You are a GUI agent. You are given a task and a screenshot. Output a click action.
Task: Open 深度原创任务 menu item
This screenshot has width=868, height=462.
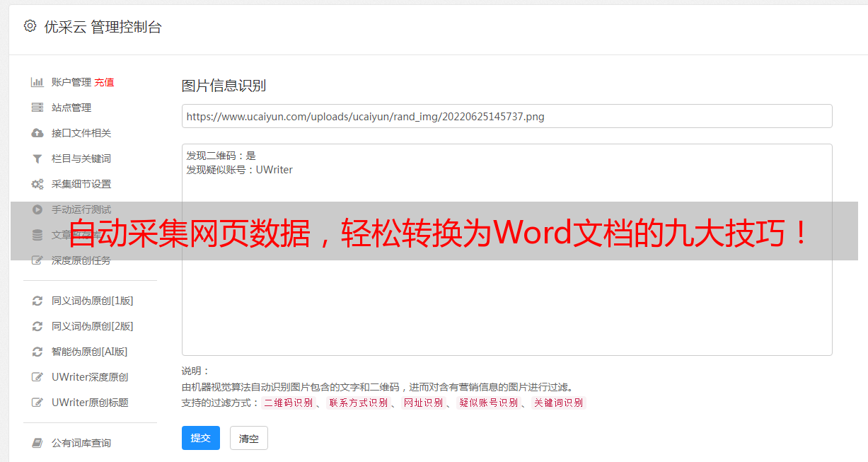pos(81,260)
